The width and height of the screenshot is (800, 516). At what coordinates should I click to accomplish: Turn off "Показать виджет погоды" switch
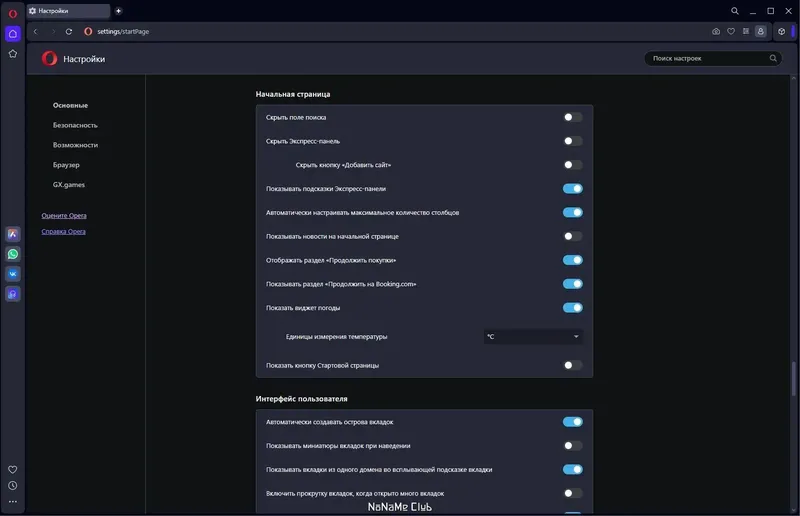572,308
